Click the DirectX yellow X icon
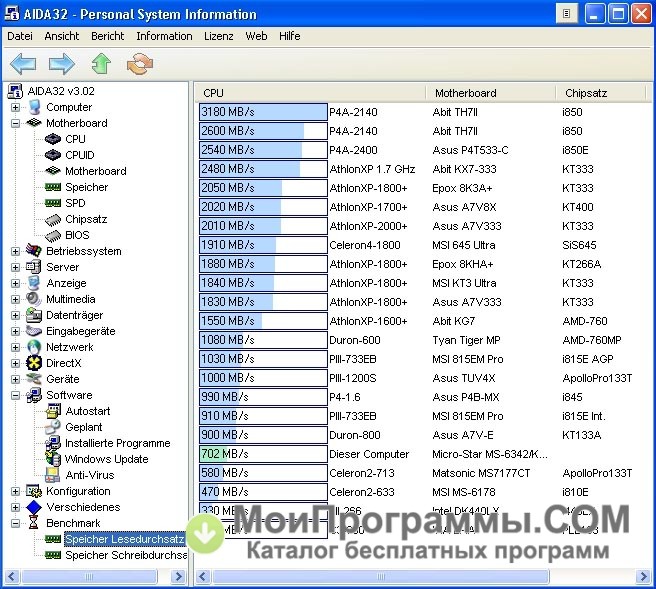The height and width of the screenshot is (589, 656). 34,363
